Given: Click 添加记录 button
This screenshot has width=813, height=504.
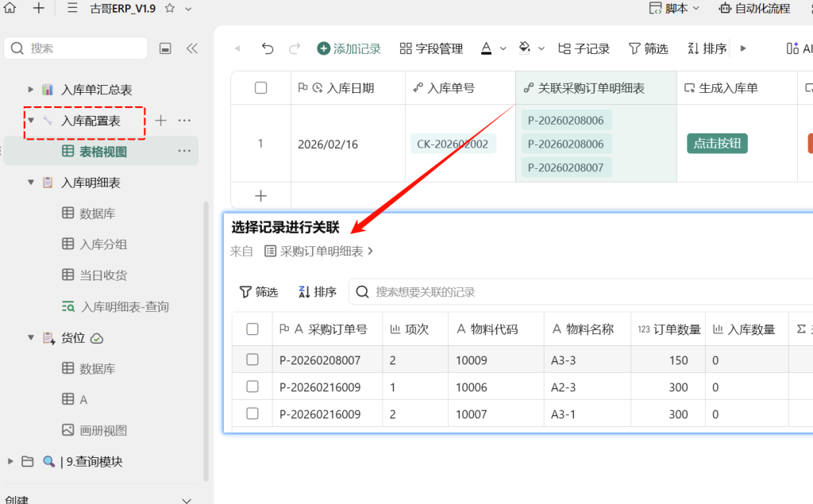Looking at the screenshot, I should (349, 48).
